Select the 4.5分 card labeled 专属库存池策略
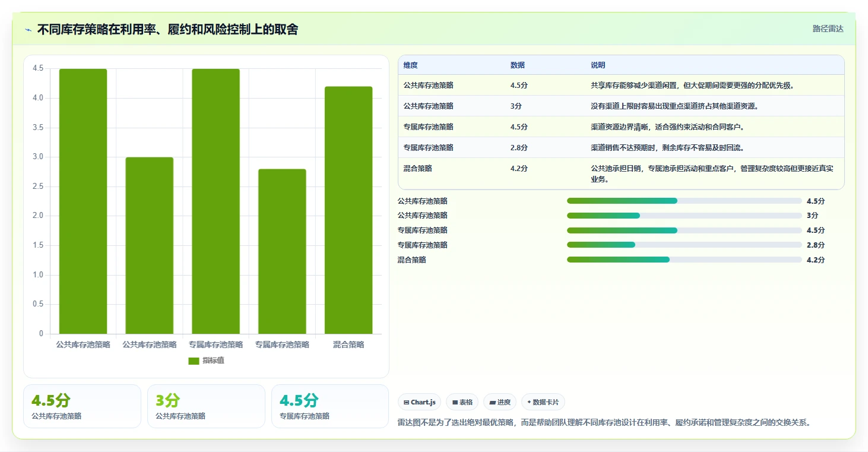 tap(330, 406)
